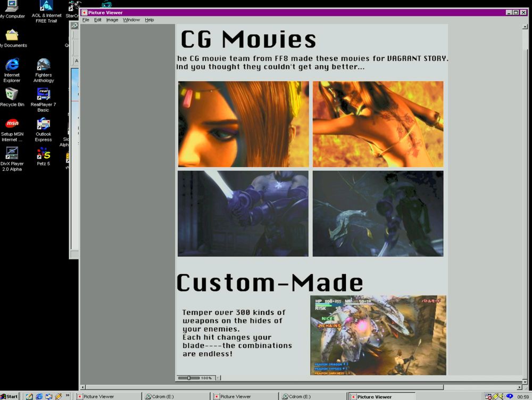This screenshot has height=400, width=532.
Task: Click the Picture Viewer title bar icon
Action: click(x=84, y=13)
